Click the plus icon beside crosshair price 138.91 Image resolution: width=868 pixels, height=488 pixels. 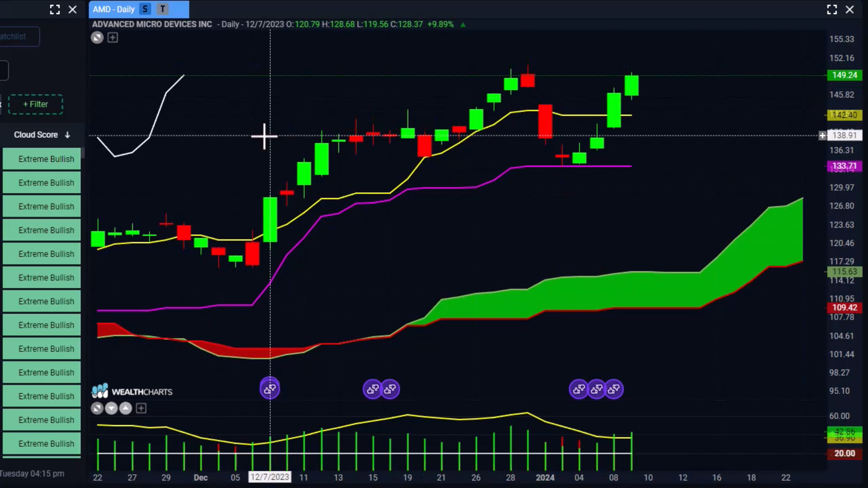point(822,136)
